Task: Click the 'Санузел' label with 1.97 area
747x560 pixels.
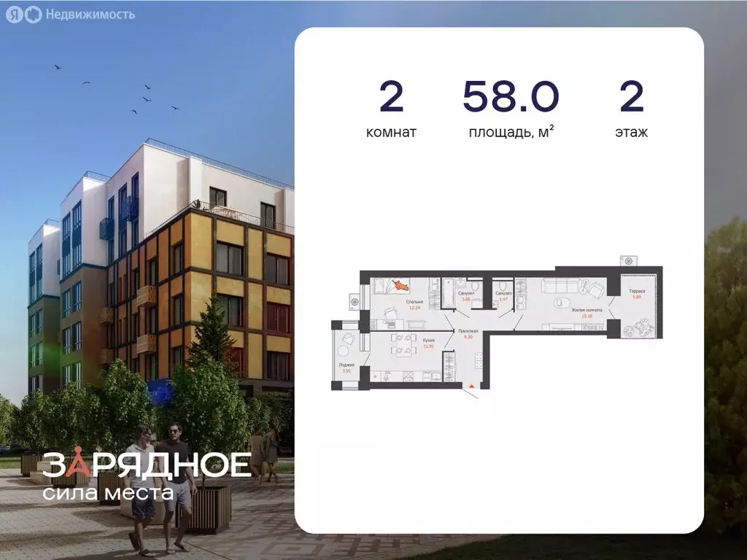Action: (x=503, y=293)
